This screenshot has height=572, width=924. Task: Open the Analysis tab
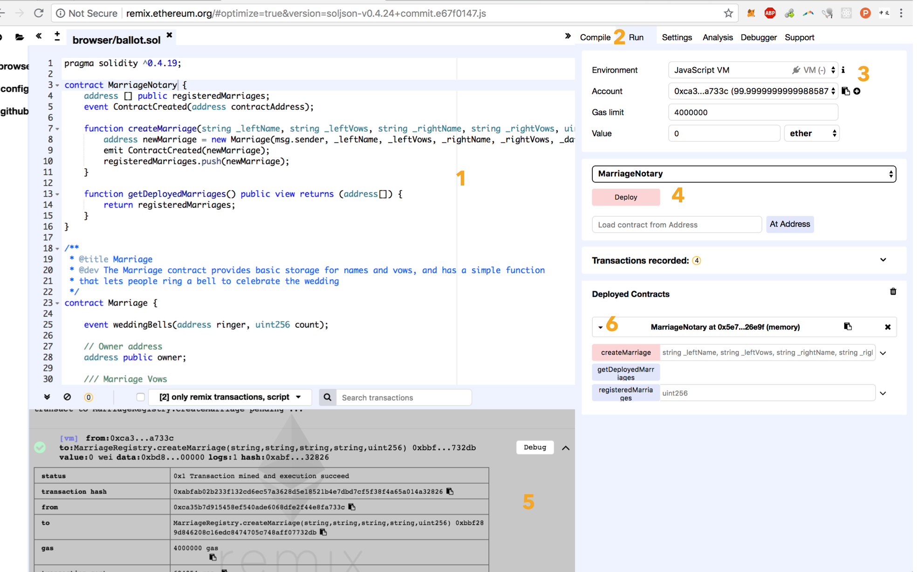click(717, 37)
